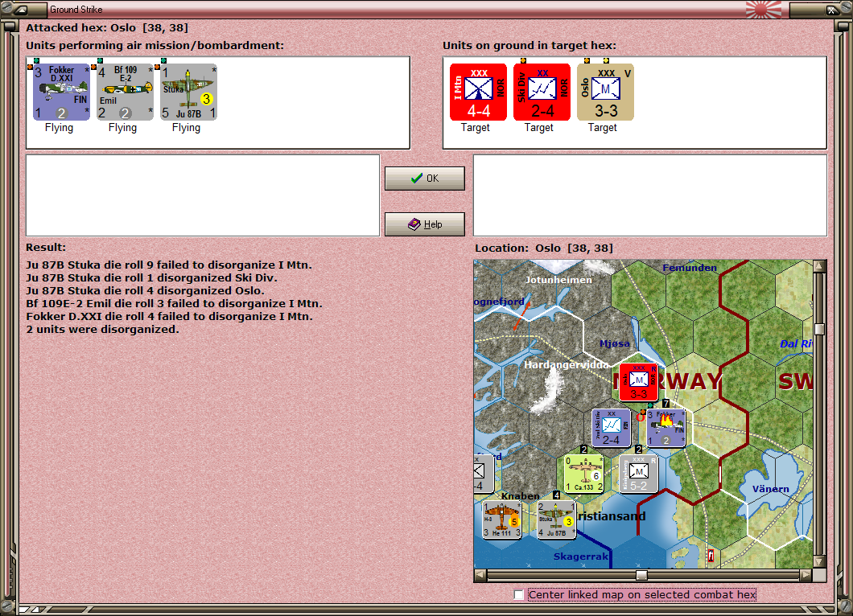The width and height of the screenshot is (853, 616).
Task: Click the red 3-3 unit on the map
Action: pyautogui.click(x=638, y=382)
